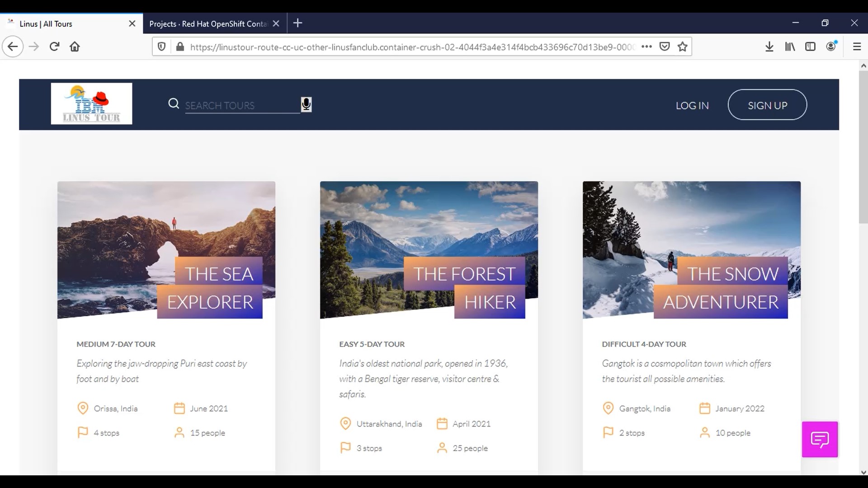
Task: Open the Firefox hamburger menu
Action: [x=856, y=47]
